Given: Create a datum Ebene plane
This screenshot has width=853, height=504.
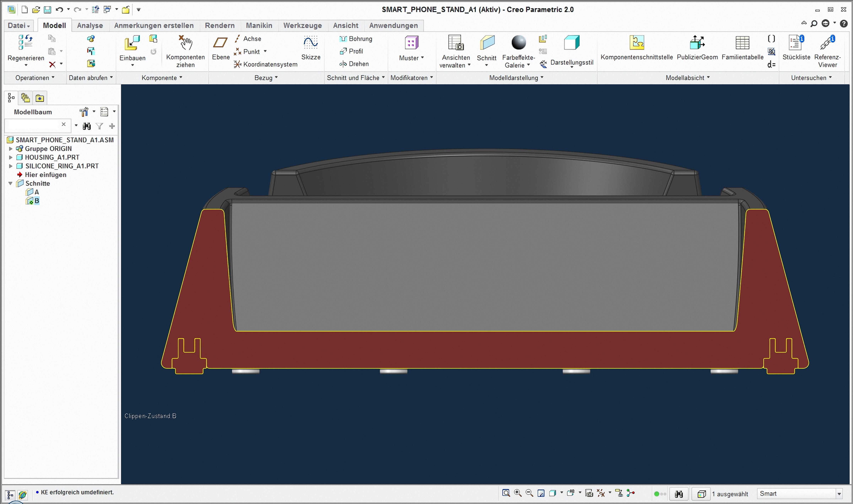Looking at the screenshot, I should tap(221, 48).
